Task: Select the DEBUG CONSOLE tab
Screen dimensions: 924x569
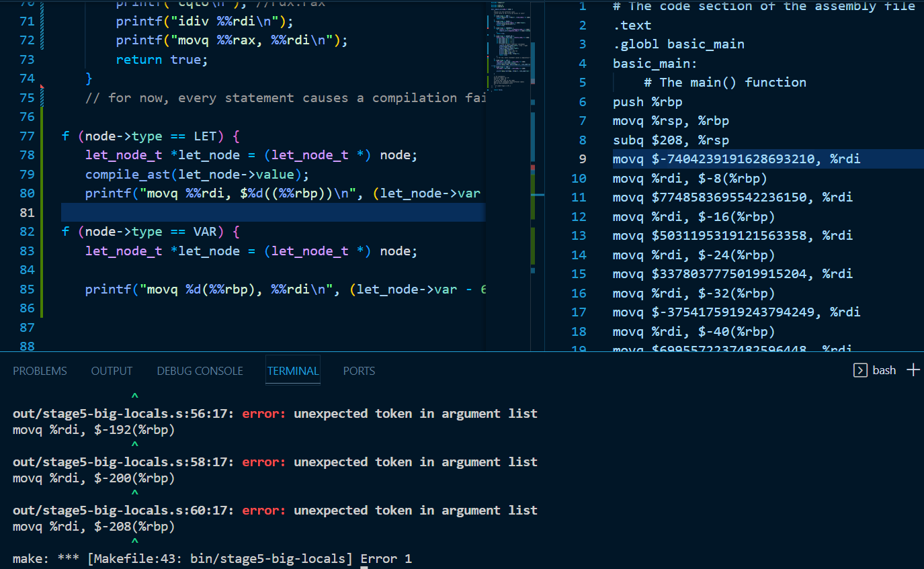Action: click(x=200, y=371)
